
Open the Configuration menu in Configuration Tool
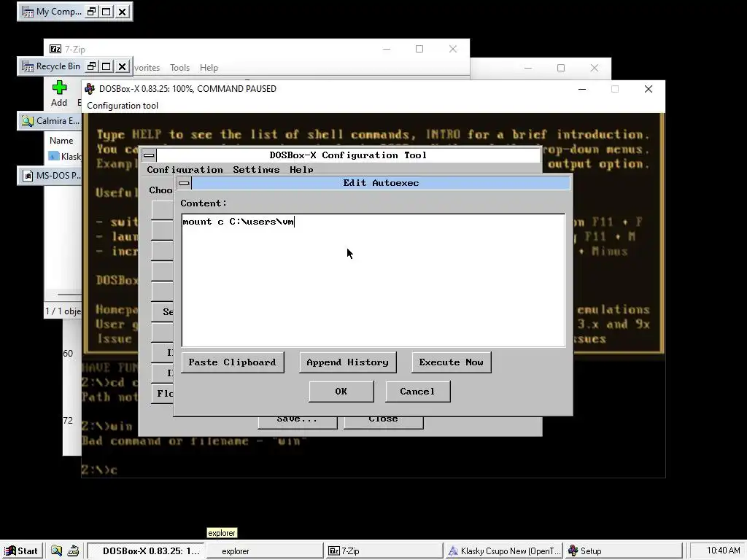point(185,169)
